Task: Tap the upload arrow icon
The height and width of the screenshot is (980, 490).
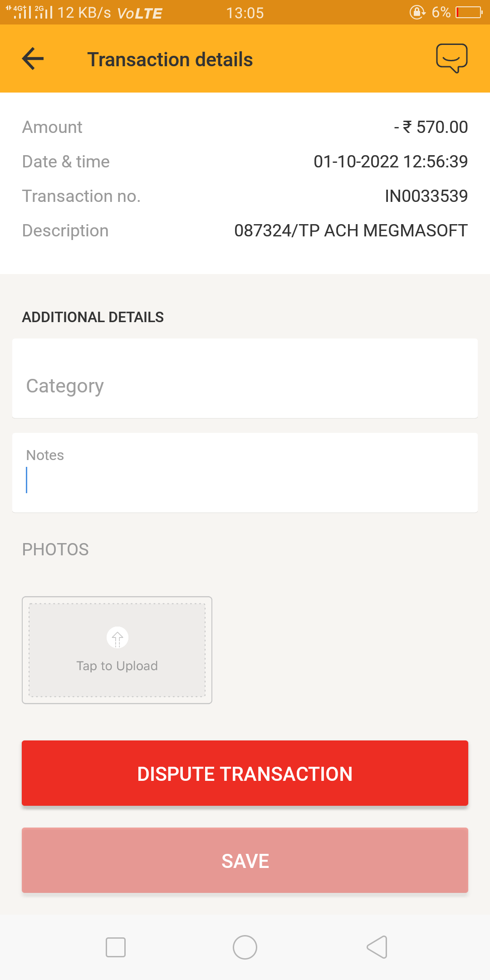Action: (x=118, y=638)
